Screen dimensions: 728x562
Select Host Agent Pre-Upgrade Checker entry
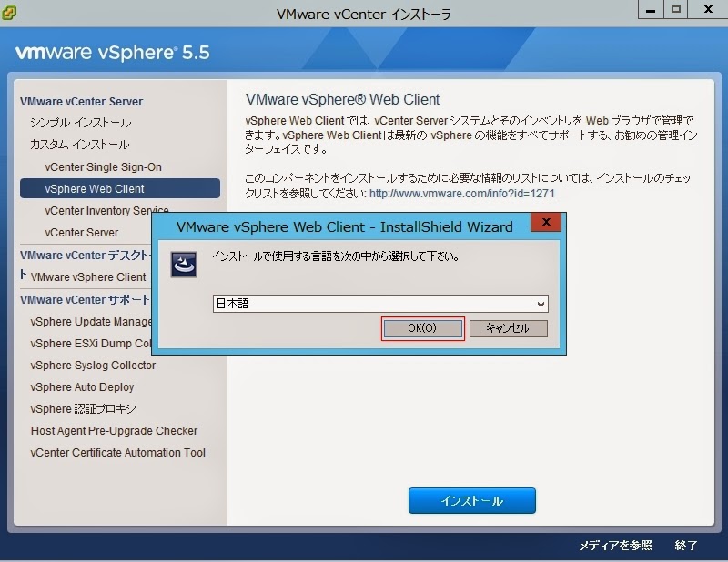coord(114,431)
